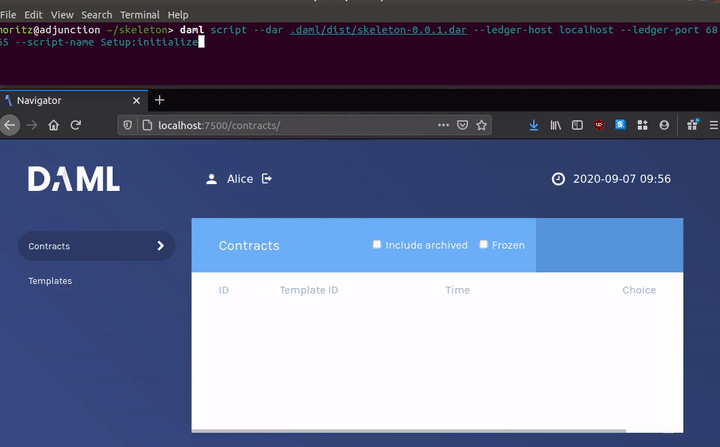Open the downloads panel
This screenshot has height=447, width=720.
[x=534, y=125]
